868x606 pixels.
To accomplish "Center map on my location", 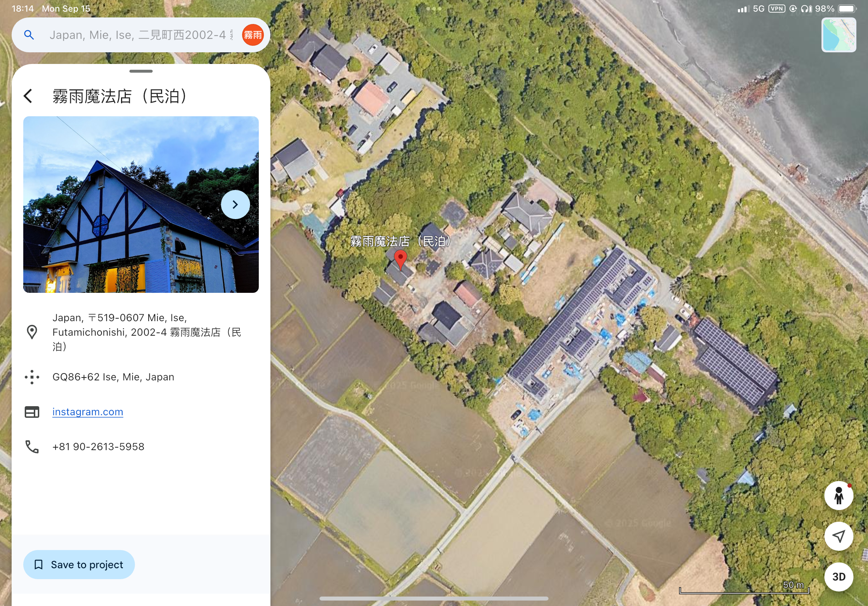I will click(x=839, y=536).
